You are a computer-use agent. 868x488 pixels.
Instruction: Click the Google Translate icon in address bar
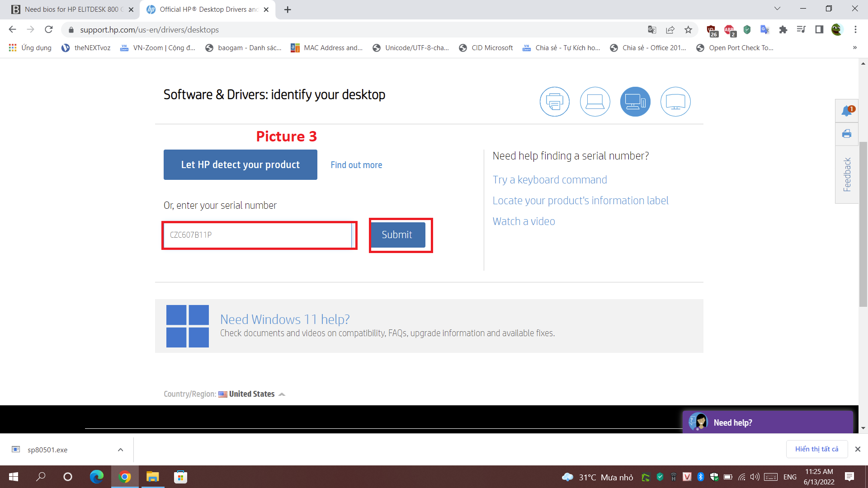pos(652,30)
